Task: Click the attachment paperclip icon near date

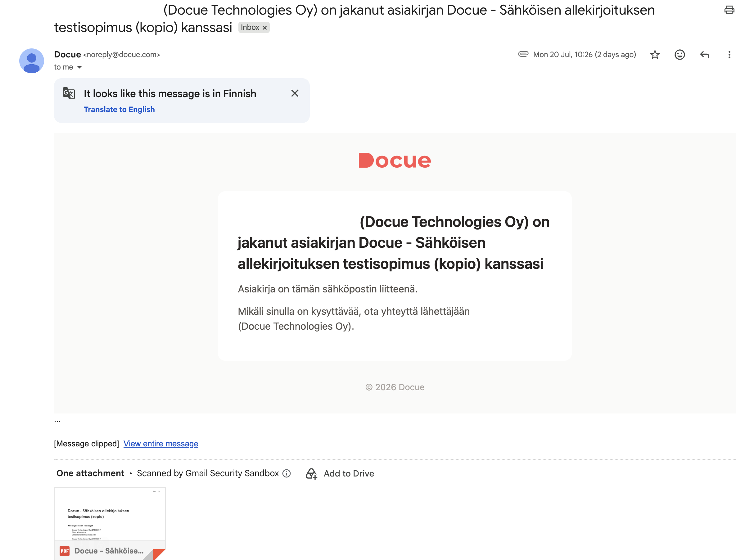Action: click(523, 54)
